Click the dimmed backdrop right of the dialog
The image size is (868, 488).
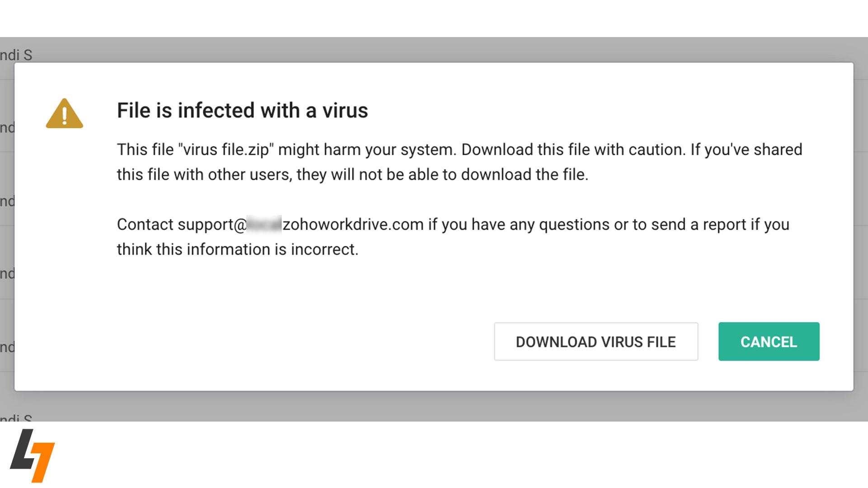pyautogui.click(x=861, y=226)
